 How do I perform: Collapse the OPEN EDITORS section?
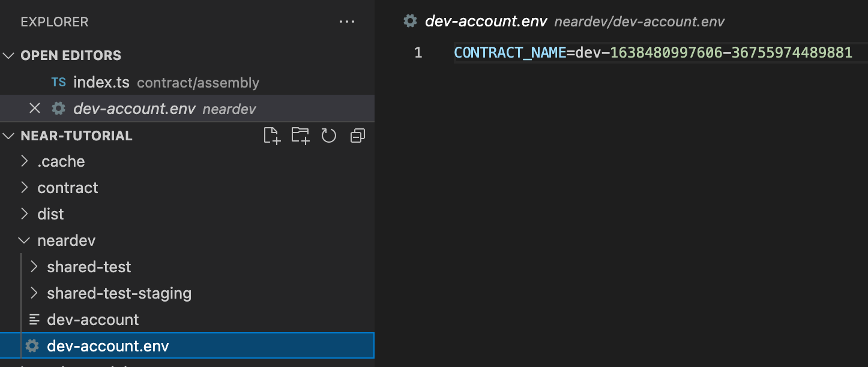tap(8, 55)
